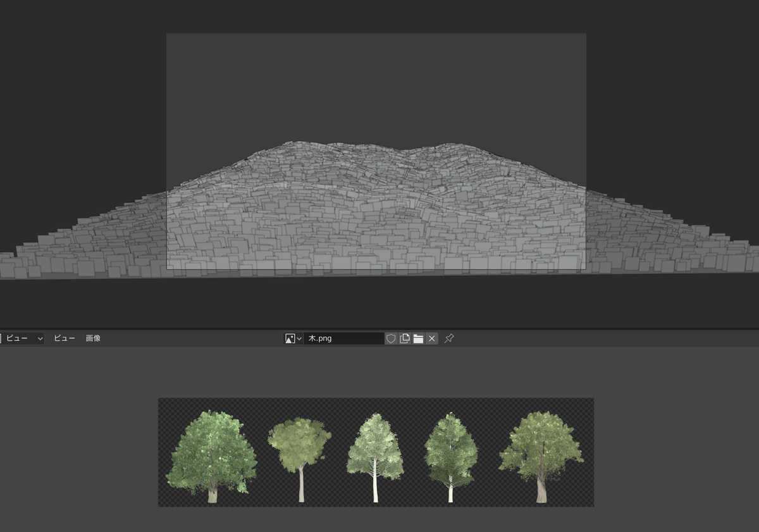759x532 pixels.
Task: Open the ビュー menu
Action: tap(64, 338)
